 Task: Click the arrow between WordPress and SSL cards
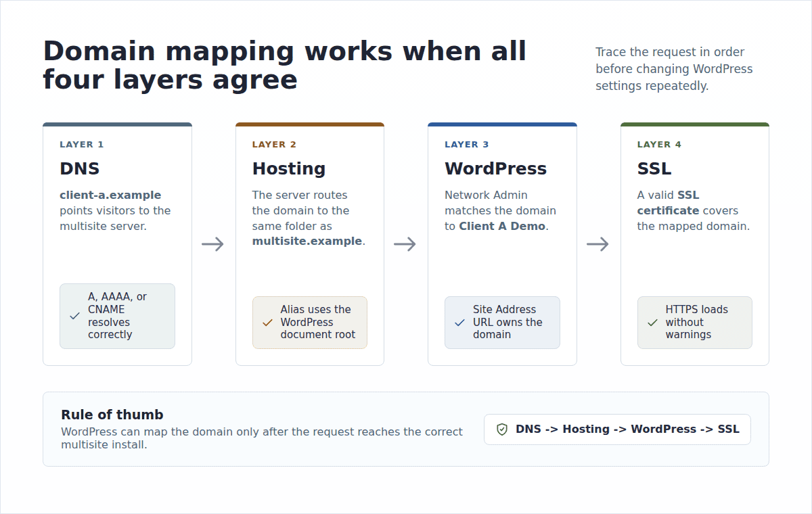coord(598,244)
